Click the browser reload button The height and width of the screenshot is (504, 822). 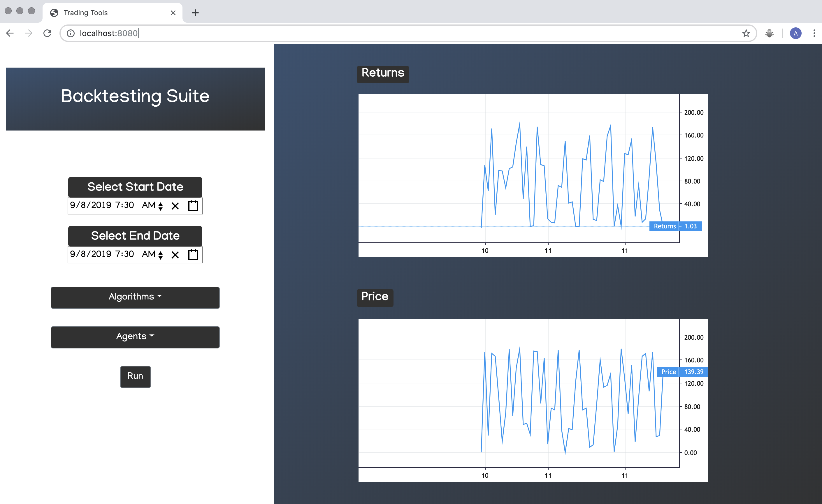click(x=48, y=33)
